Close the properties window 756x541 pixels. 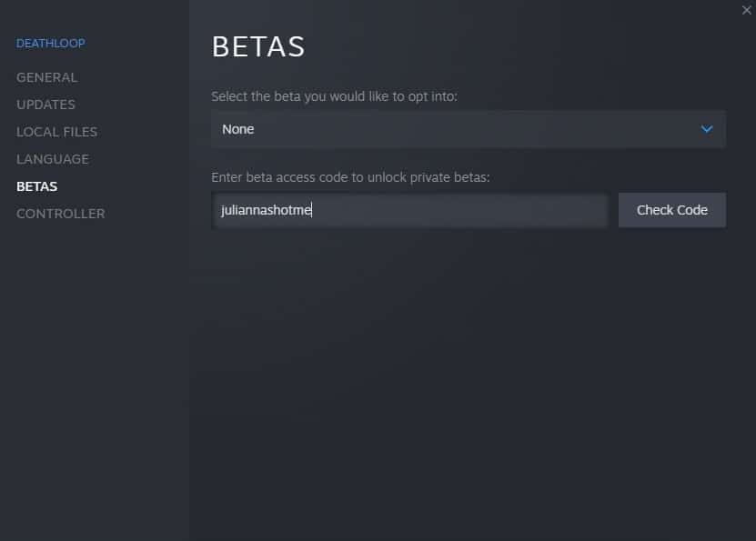coord(746,10)
